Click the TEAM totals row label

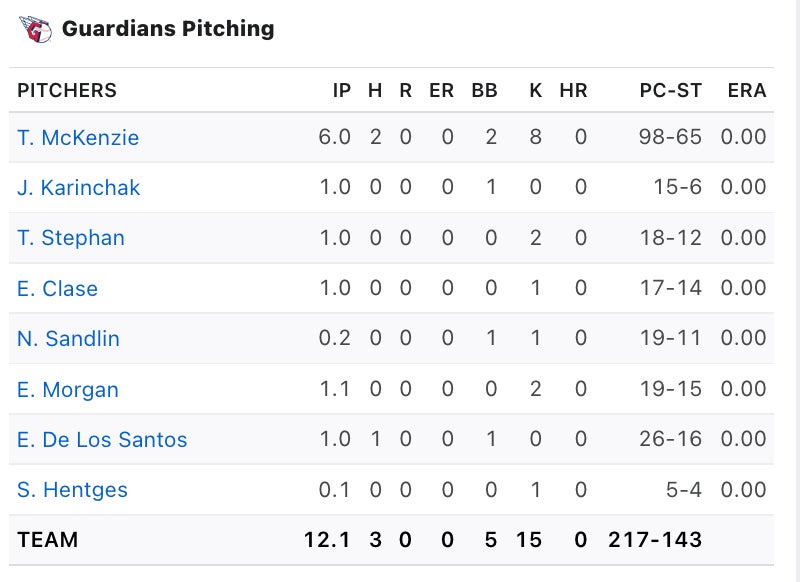click(47, 541)
